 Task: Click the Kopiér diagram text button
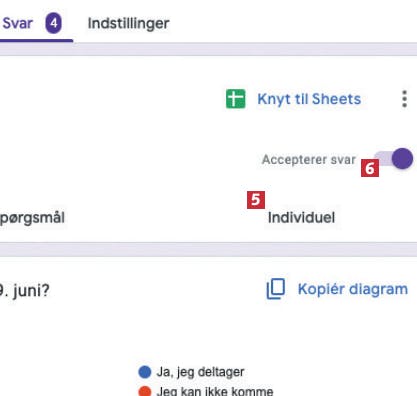click(353, 289)
